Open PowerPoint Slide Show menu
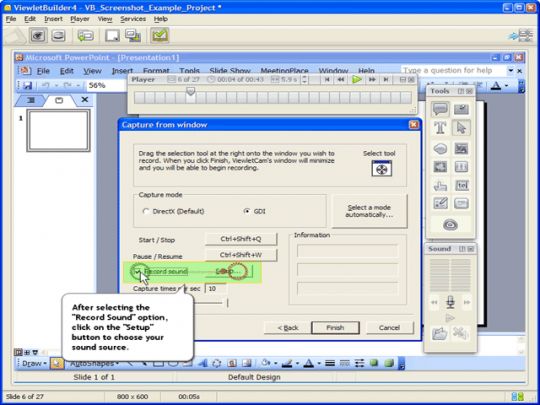Image resolution: width=540 pixels, height=405 pixels. click(230, 71)
